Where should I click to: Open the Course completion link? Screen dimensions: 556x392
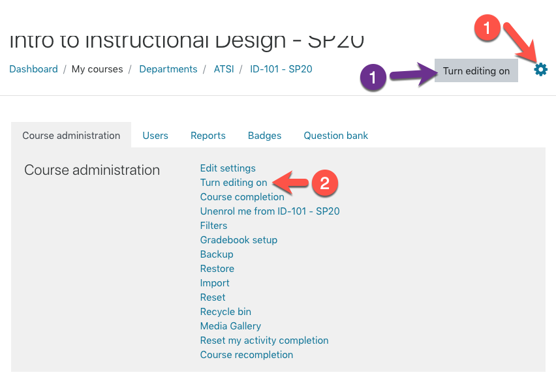pos(242,197)
